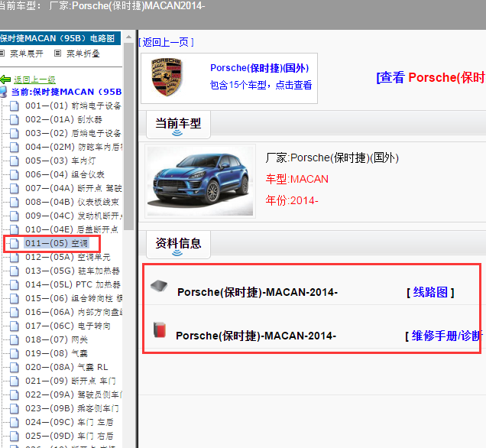Click the 查看 Porsche link at top right
Screen dimensions: 486x448
coord(431,77)
